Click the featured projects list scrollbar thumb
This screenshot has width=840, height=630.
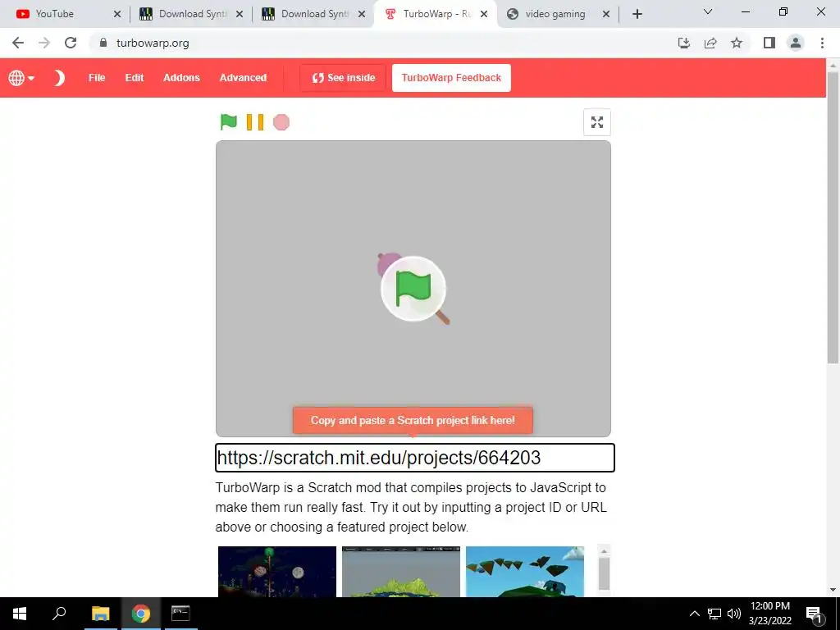(604, 573)
